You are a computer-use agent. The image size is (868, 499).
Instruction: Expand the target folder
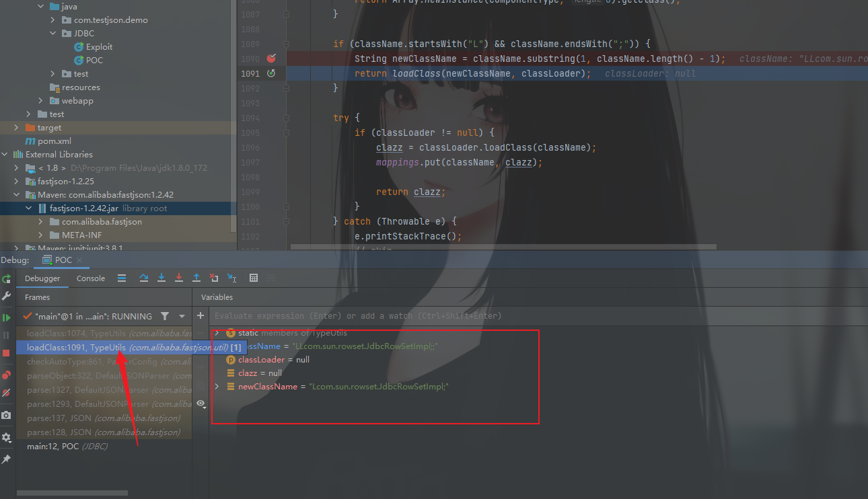pos(17,128)
